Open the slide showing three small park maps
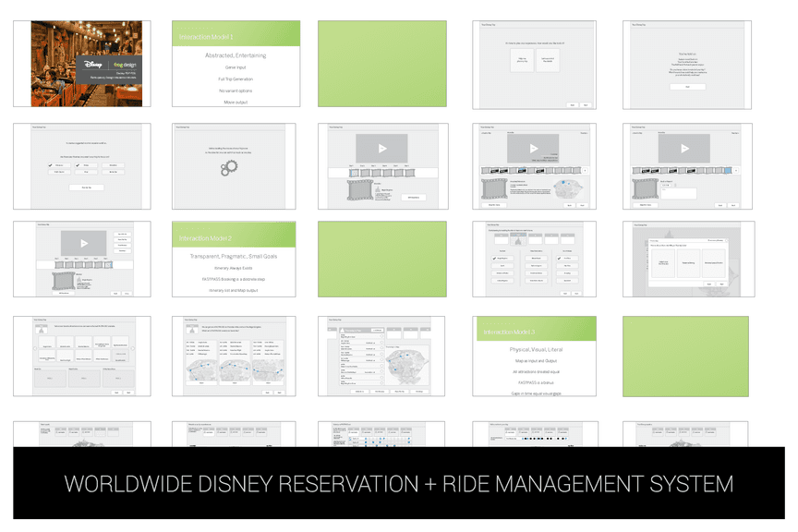The height and width of the screenshot is (532, 798). coord(234,356)
